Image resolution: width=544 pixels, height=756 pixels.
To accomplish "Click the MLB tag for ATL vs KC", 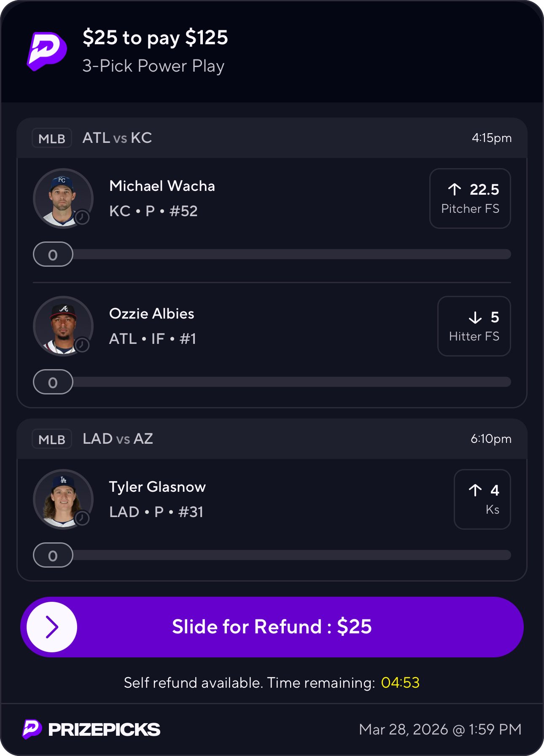I will (x=52, y=138).
